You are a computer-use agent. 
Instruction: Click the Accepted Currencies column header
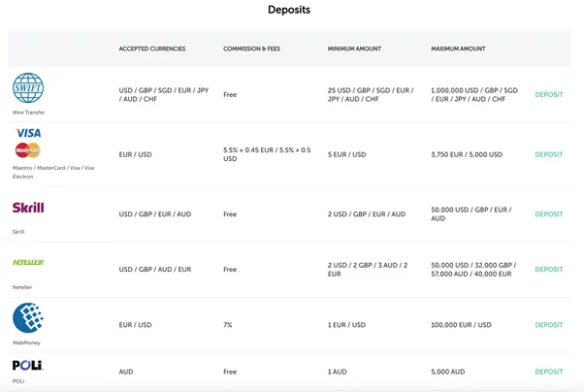152,49
